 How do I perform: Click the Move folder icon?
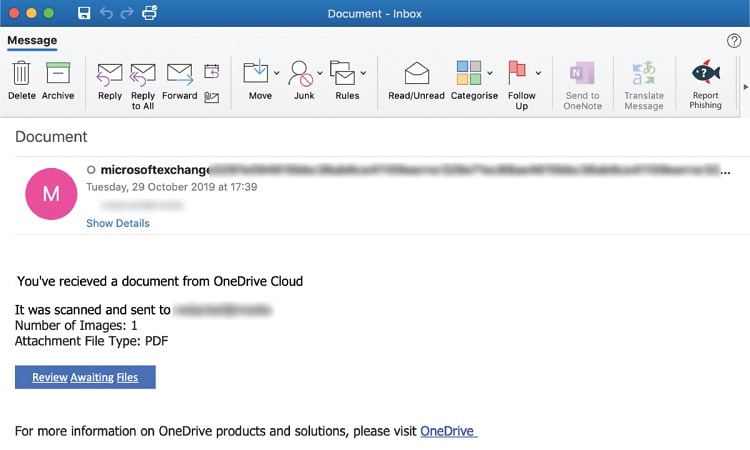pyautogui.click(x=256, y=73)
